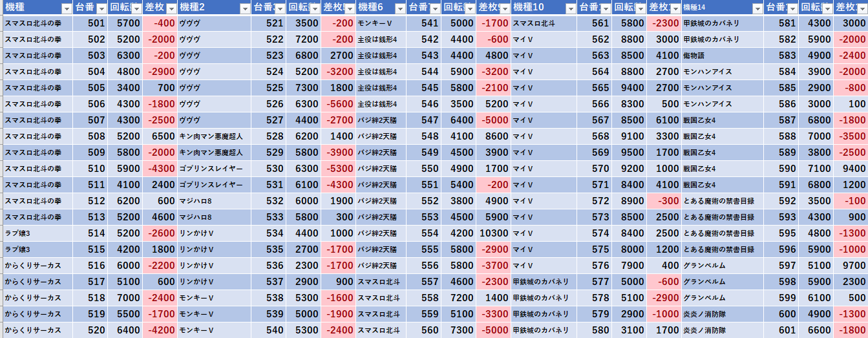Select ゴブリンスレイヤー cell for machine 530
The width and height of the screenshot is (868, 338).
(x=214, y=168)
